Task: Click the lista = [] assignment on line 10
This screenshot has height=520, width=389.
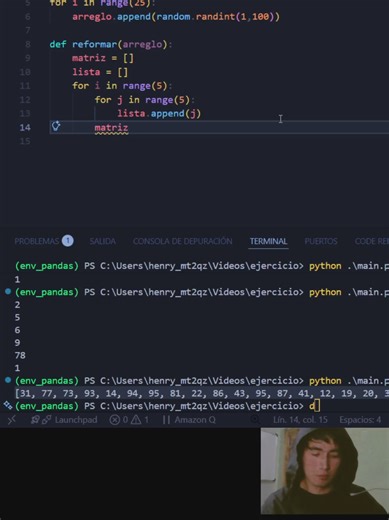Action: point(100,72)
